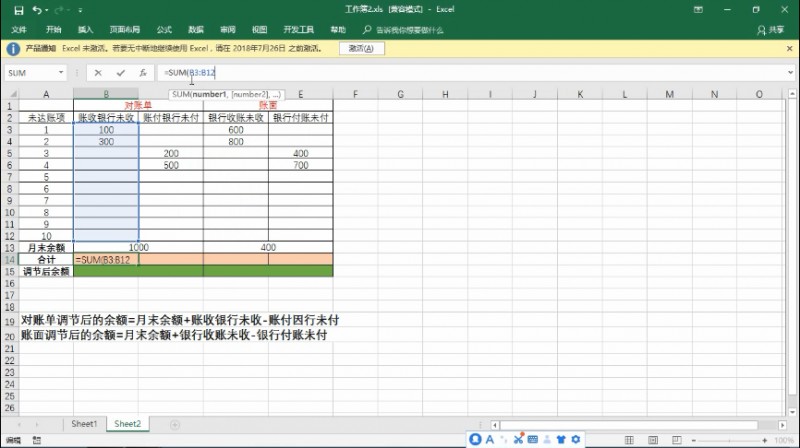Click the orange 合计 cell under 银行付账未付
The width and height of the screenshot is (800, 448).
coord(301,259)
